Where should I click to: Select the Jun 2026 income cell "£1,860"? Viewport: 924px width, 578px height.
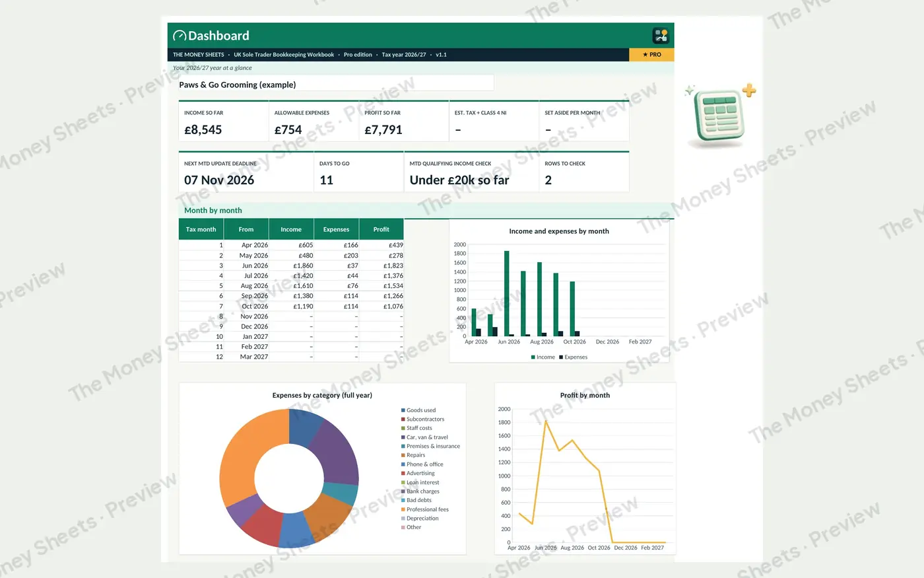291,266
